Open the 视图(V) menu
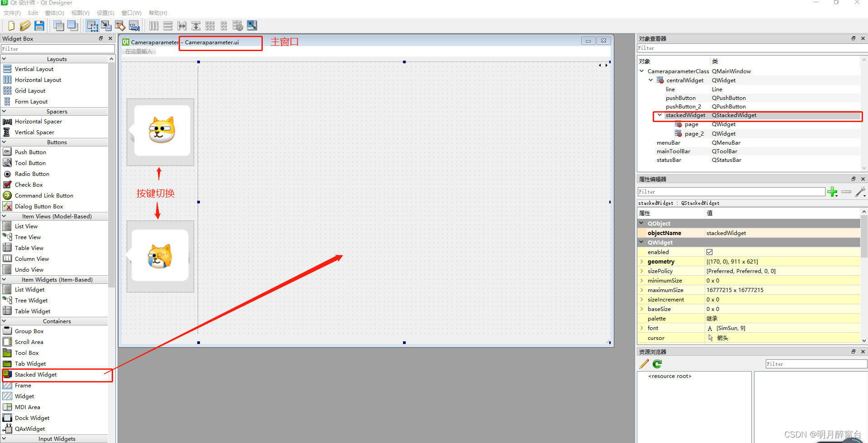 click(80, 13)
